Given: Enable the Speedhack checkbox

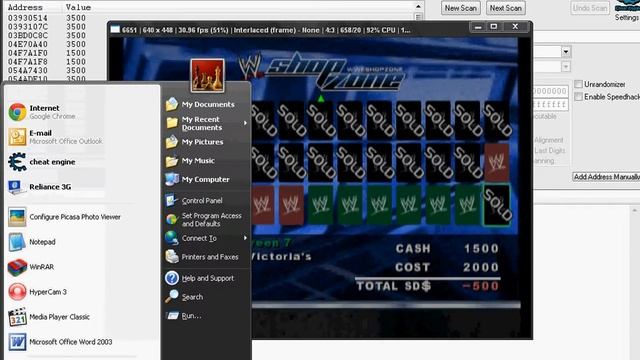Looking at the screenshot, I should pyautogui.click(x=578, y=97).
